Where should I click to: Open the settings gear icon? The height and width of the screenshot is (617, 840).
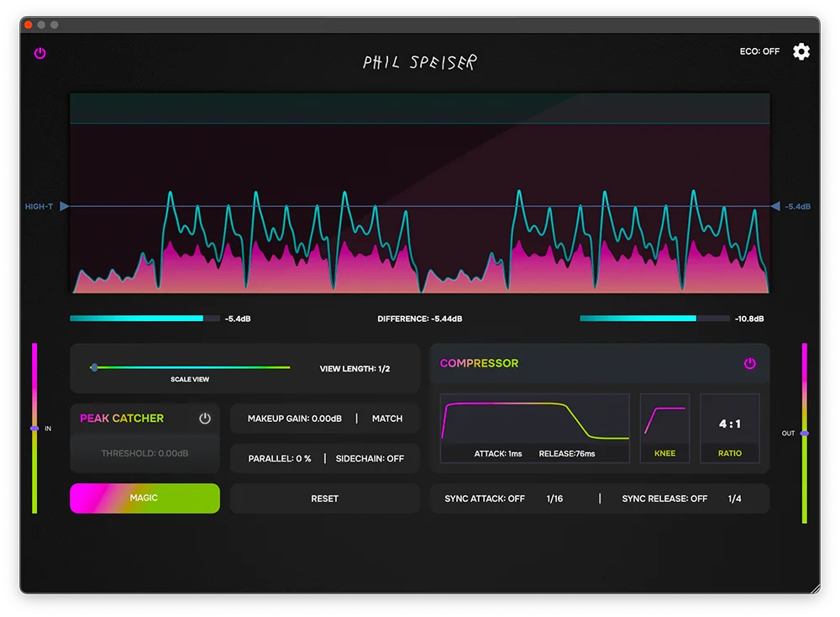coord(801,52)
